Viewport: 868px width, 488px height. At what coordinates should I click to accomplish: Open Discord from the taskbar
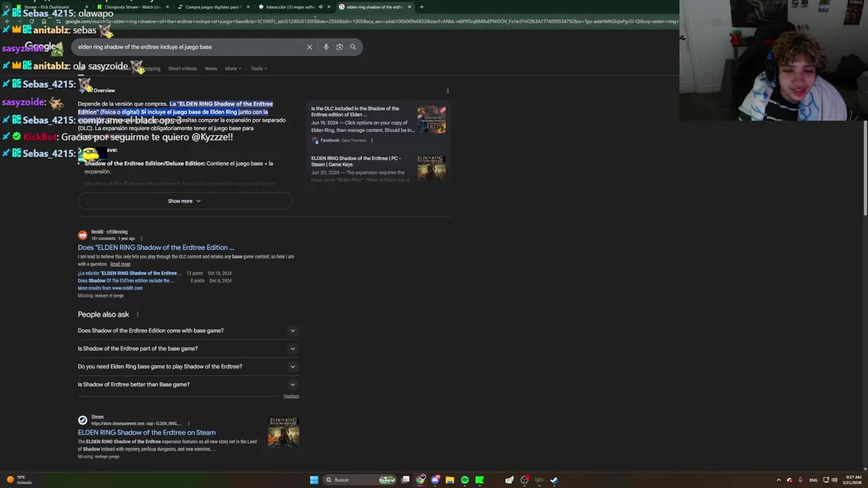tap(435, 480)
